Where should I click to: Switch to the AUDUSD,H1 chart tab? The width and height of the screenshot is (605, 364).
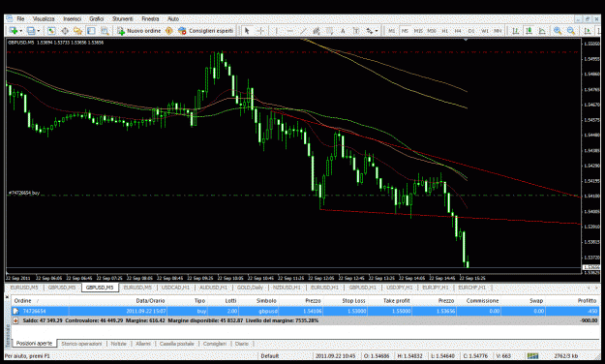point(213,288)
